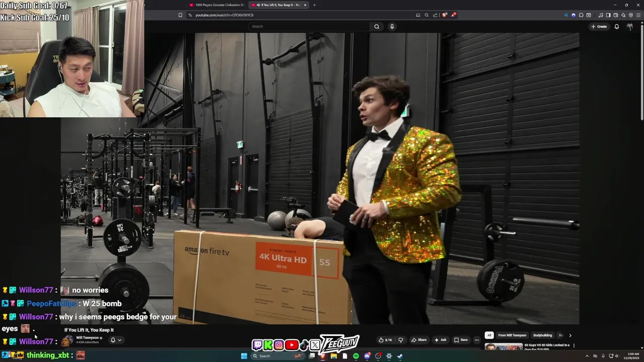Open the options menu for 50 Guys video
This screenshot has width=644, height=362.
tap(574, 346)
